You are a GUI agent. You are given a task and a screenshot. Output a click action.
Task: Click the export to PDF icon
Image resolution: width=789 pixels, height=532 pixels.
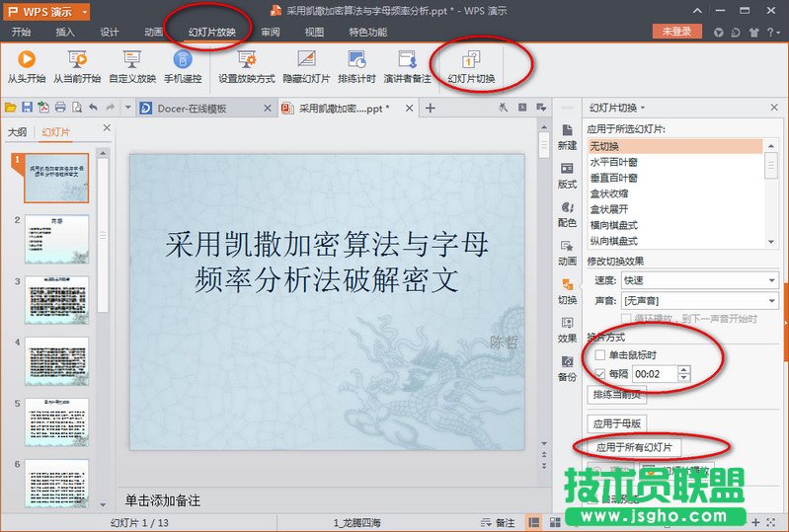coord(43,108)
